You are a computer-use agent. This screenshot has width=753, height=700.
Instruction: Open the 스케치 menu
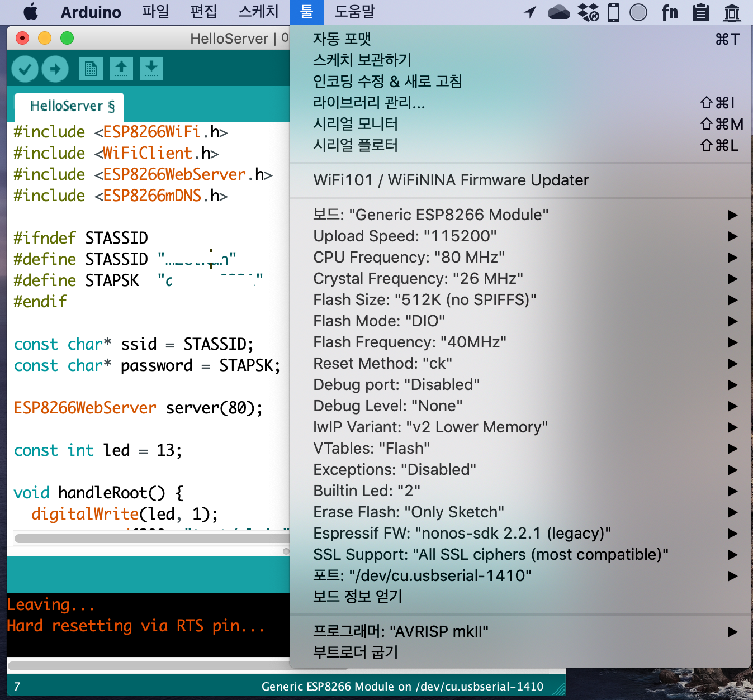coord(258,12)
